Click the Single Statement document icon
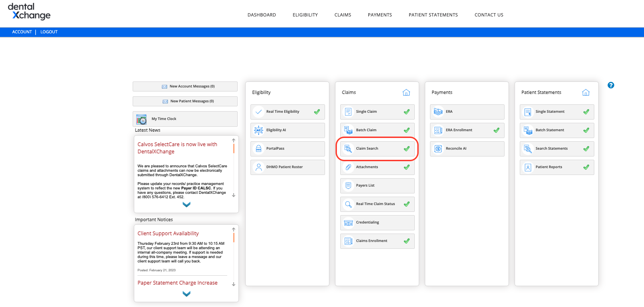The width and height of the screenshot is (644, 307). (528, 112)
